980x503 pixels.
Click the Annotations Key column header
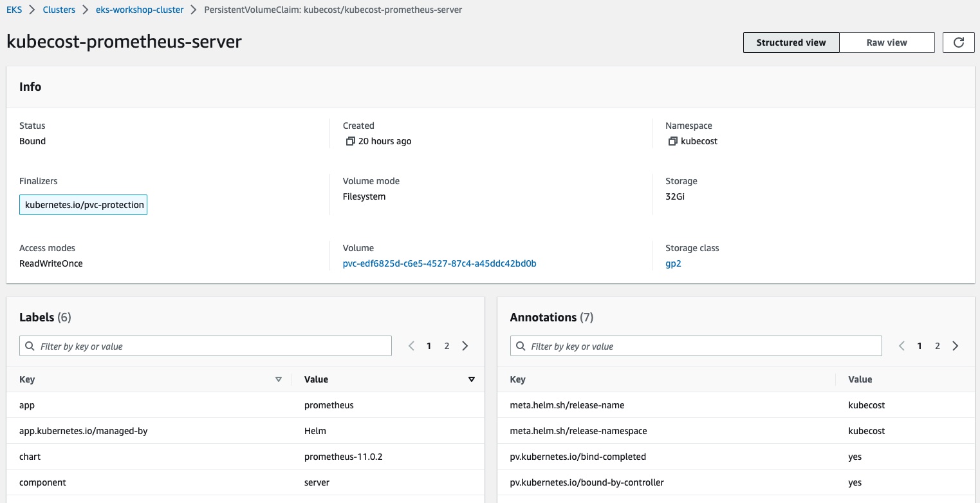[x=517, y=379]
